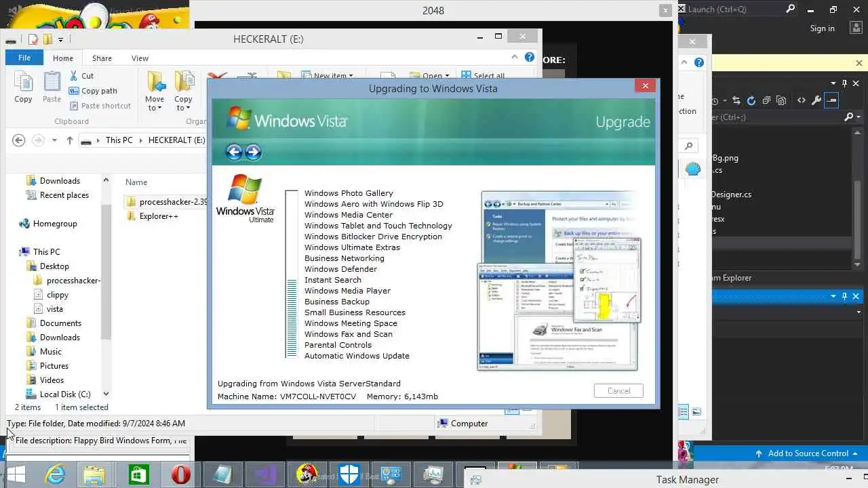Click New folder icon in quick access toolbar

coord(48,39)
